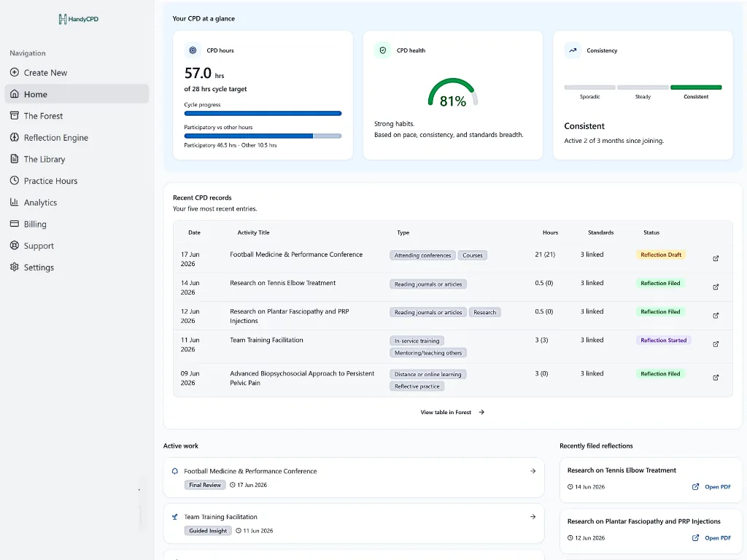Click the Research type tag
The width and height of the screenshot is (747, 560).
point(484,312)
